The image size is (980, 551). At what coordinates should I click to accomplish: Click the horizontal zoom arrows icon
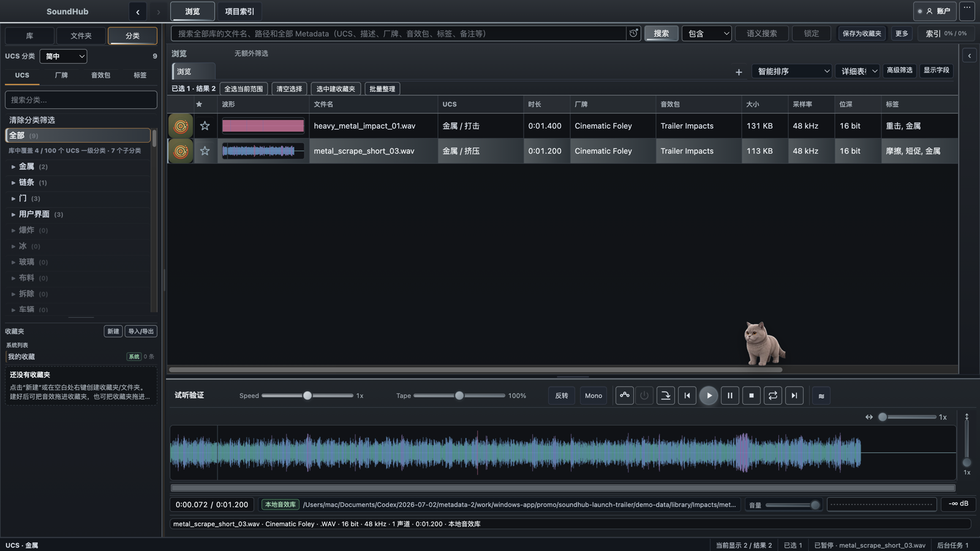(x=869, y=417)
